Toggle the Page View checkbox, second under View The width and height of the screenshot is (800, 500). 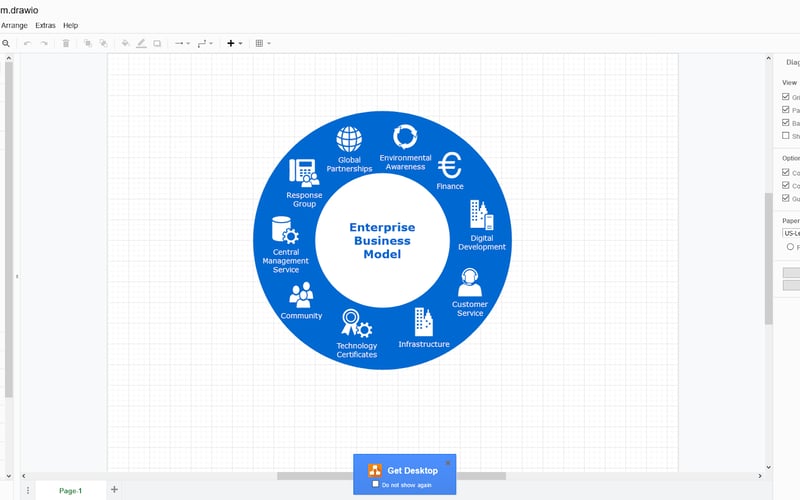[x=786, y=110]
